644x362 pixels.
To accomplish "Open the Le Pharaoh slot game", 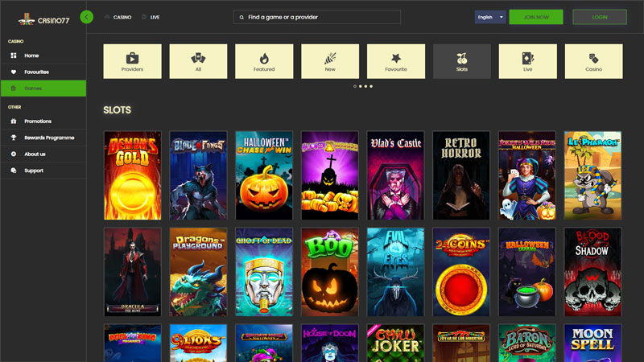I will 592,175.
